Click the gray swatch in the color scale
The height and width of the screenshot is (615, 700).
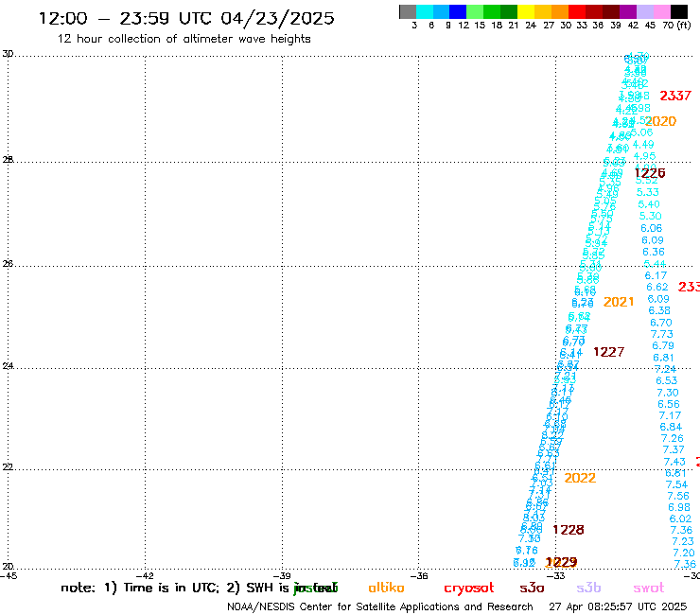coord(408,11)
